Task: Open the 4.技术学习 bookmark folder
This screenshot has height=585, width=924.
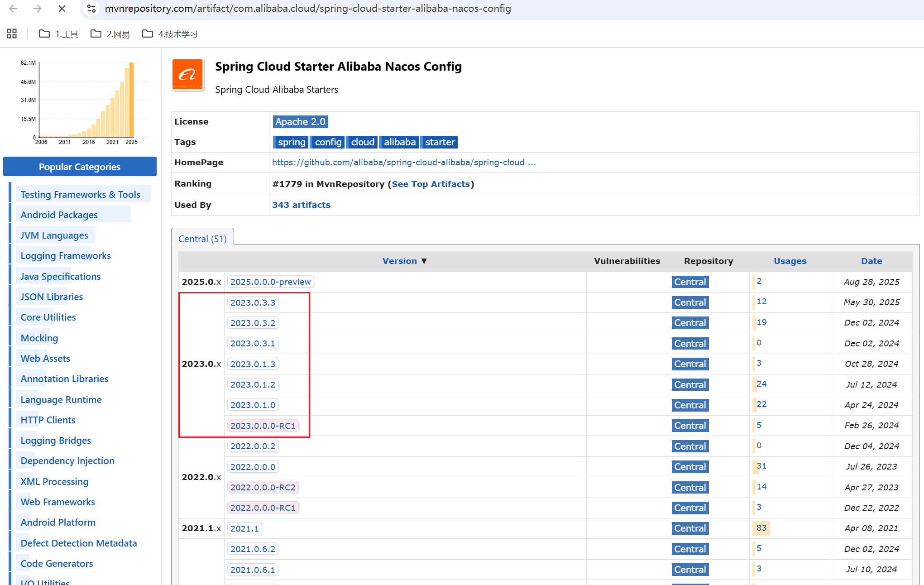Action: (170, 34)
